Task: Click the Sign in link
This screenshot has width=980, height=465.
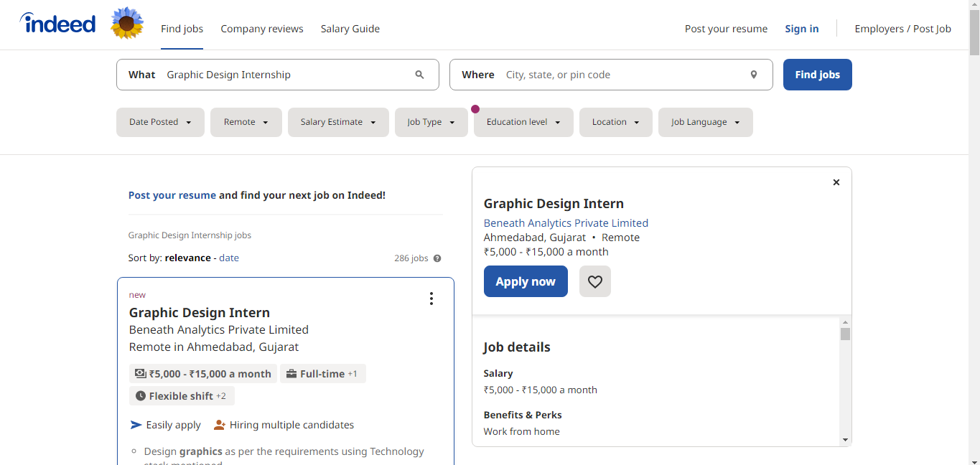Action: point(802,29)
